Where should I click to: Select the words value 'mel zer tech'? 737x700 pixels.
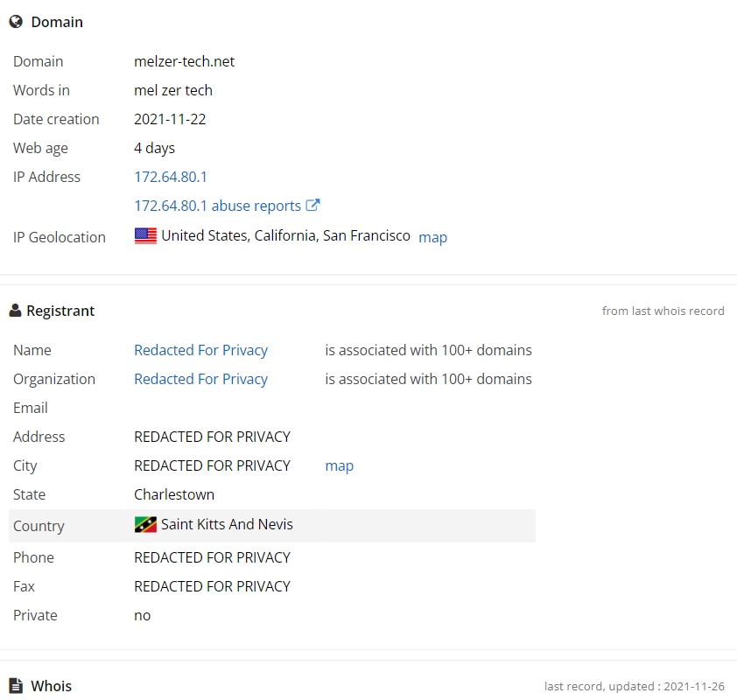173,90
